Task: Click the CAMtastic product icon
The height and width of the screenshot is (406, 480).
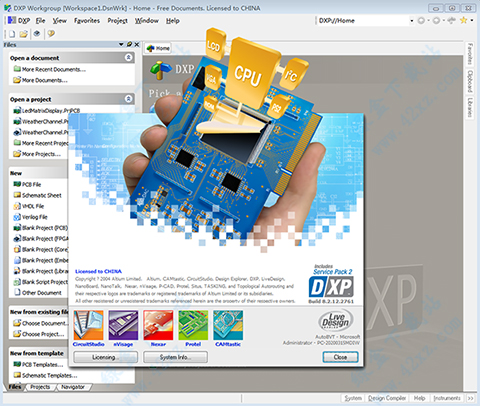Action: click(228, 325)
